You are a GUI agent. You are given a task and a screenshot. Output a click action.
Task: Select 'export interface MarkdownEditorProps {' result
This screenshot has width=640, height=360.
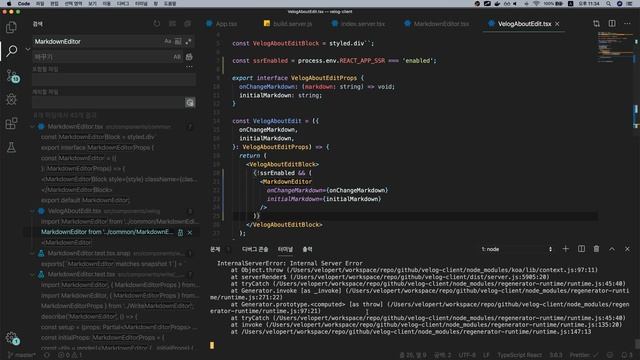point(98,148)
